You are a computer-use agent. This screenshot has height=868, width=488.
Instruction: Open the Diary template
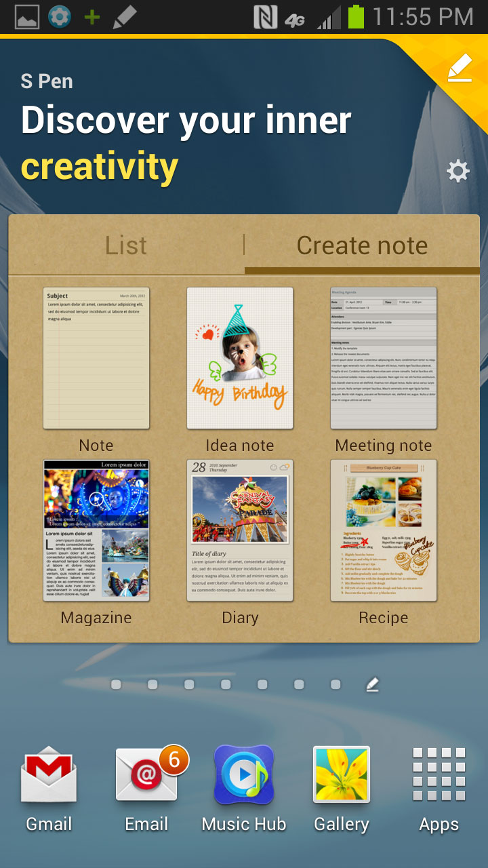240,530
